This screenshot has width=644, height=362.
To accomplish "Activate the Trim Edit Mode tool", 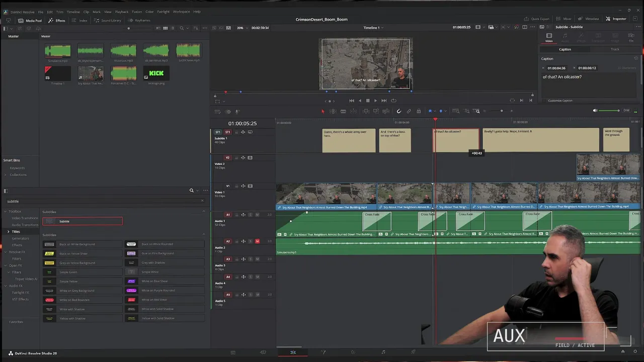I will point(333,111).
